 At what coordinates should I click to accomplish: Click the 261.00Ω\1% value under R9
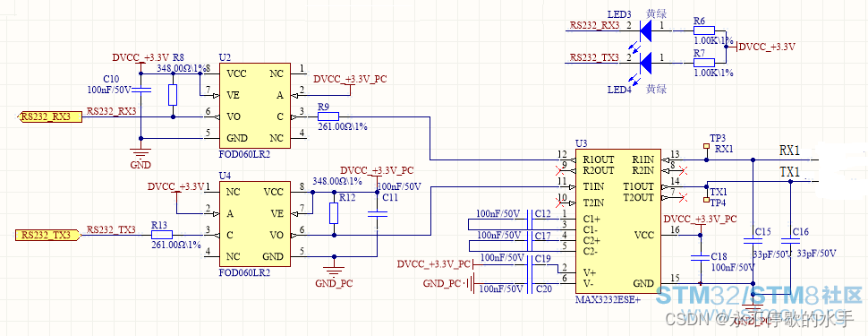click(x=344, y=126)
